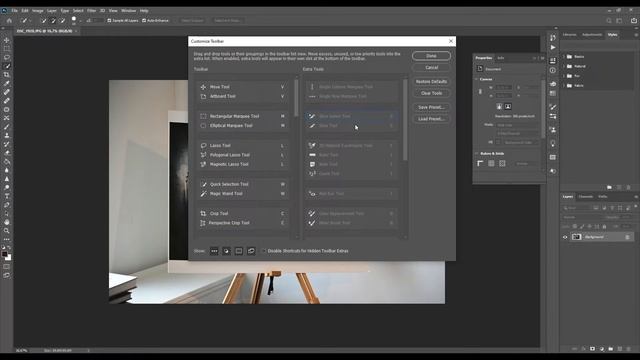
Task: Enable Disable Shortcuts for Hidden Toolbar Extras
Action: click(263, 251)
